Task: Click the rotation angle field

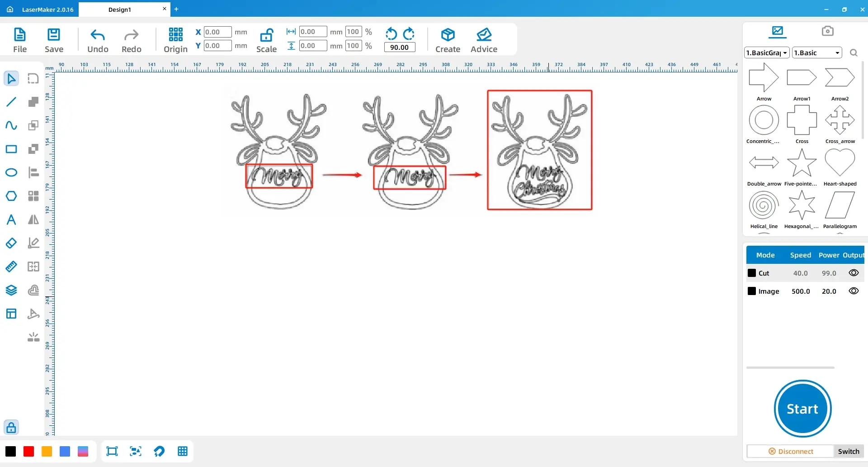Action: [399, 47]
